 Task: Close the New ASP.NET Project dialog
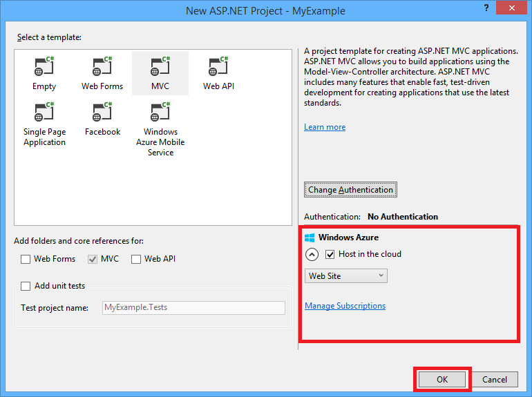(x=512, y=8)
